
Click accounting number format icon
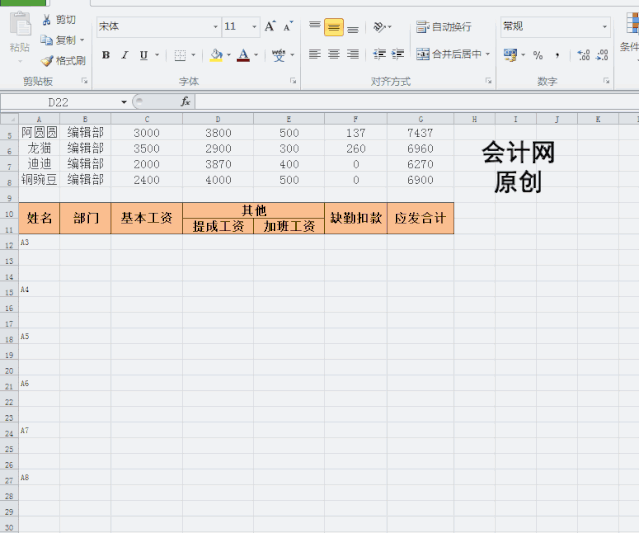coord(510,55)
